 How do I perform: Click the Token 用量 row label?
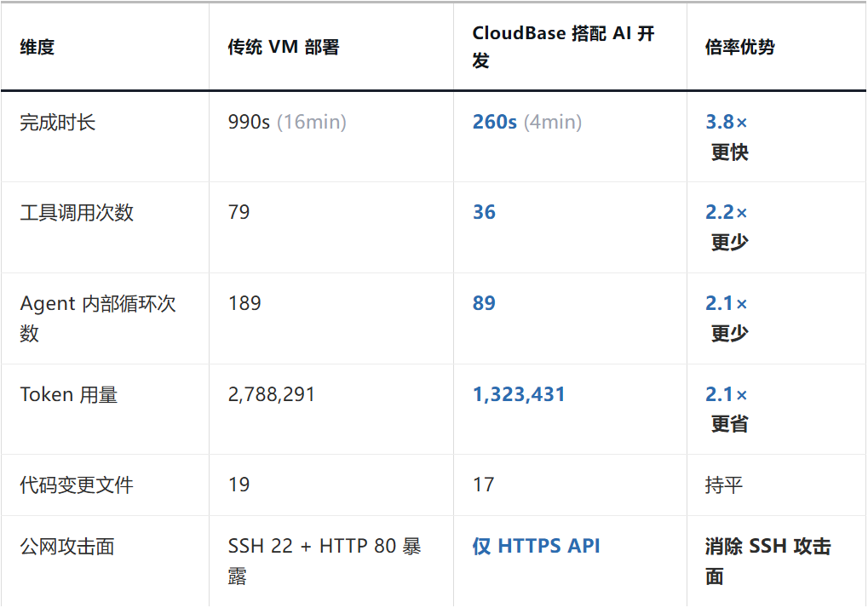coord(69,394)
